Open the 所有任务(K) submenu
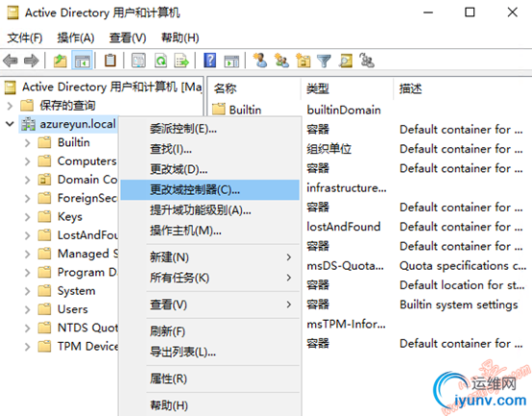 pos(210,278)
